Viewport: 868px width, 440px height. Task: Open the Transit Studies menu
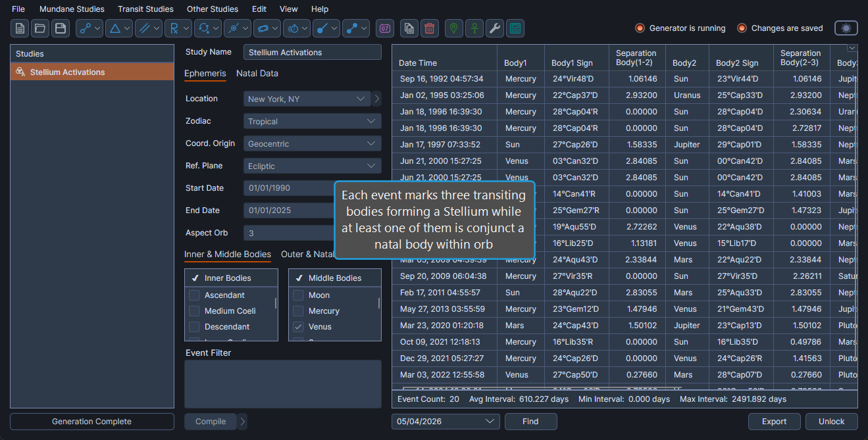145,9
